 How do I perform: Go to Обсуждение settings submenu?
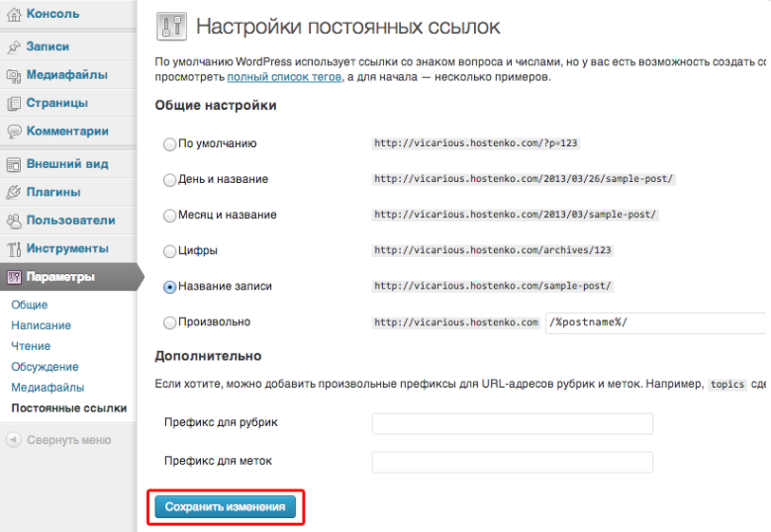[46, 367]
